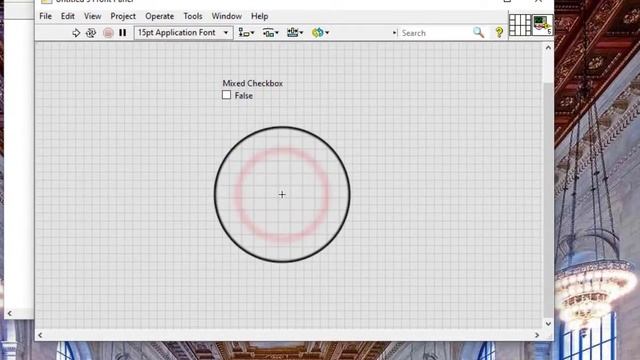
Task: Click the Pause button in toolbar
Action: tap(122, 33)
